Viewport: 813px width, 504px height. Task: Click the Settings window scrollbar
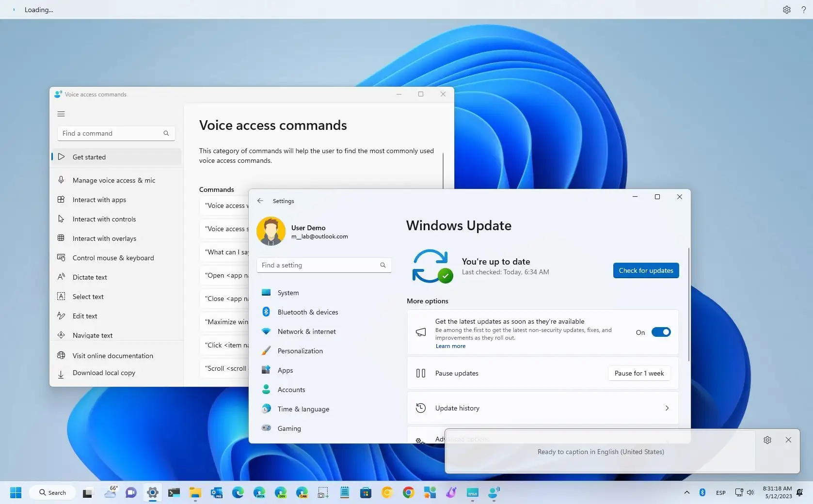coord(688,304)
